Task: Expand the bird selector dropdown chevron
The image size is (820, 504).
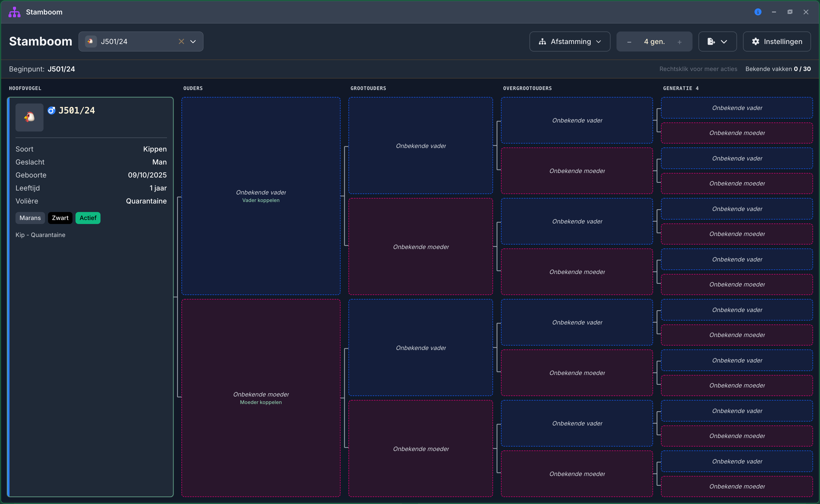Action: [193, 41]
